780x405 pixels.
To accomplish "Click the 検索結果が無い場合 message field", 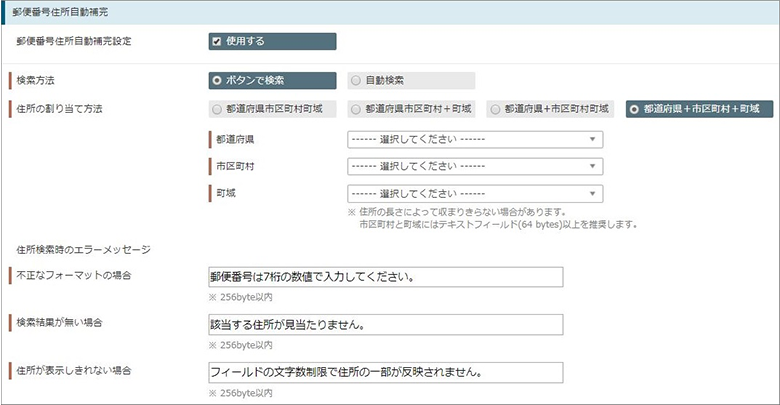I will click(386, 325).
